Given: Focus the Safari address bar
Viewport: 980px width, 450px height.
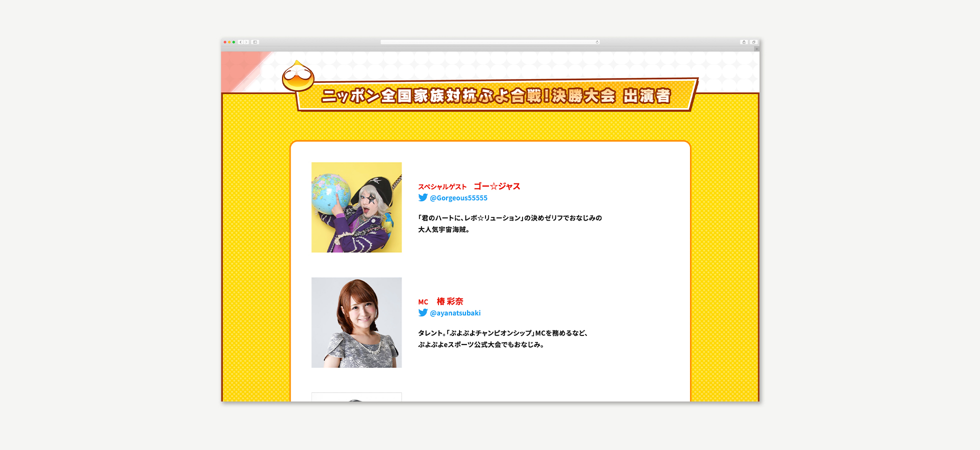Looking at the screenshot, I should 490,42.
